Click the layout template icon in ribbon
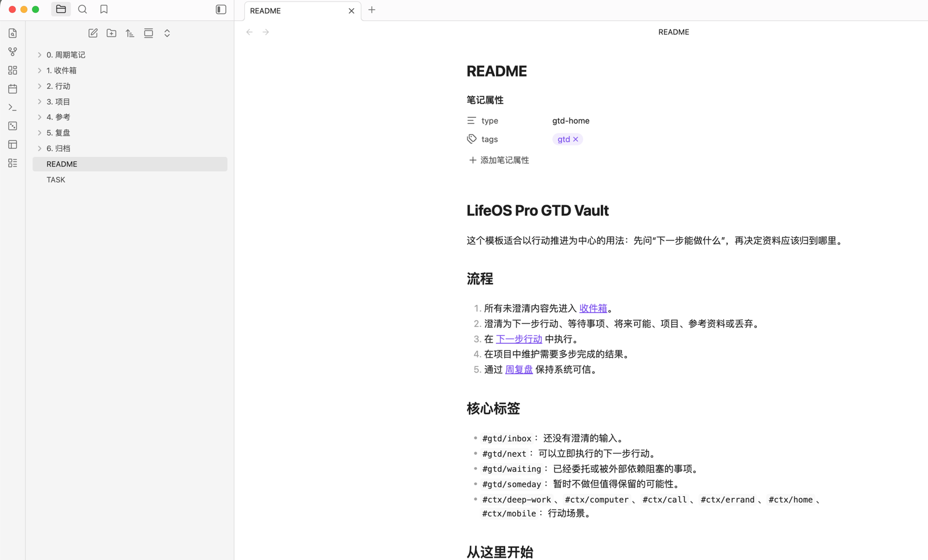 [13, 144]
